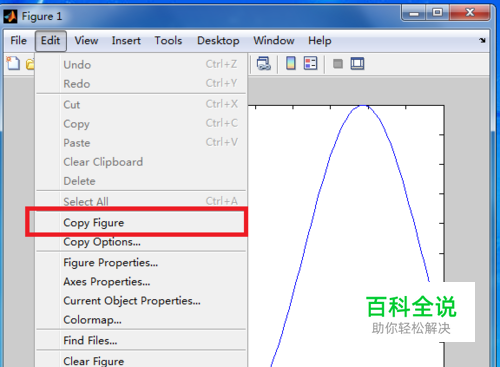
Task: Click the New Figure toolbar icon
Action: click(13, 63)
